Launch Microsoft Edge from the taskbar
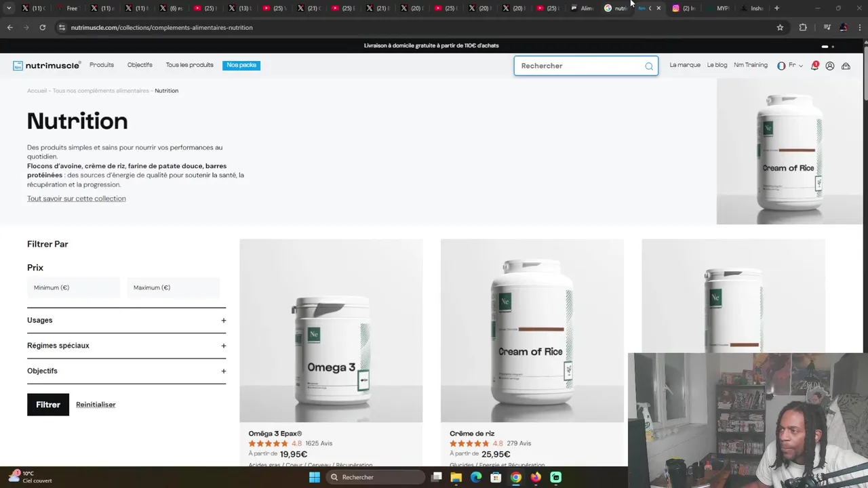This screenshot has width=868, height=488. click(x=476, y=477)
